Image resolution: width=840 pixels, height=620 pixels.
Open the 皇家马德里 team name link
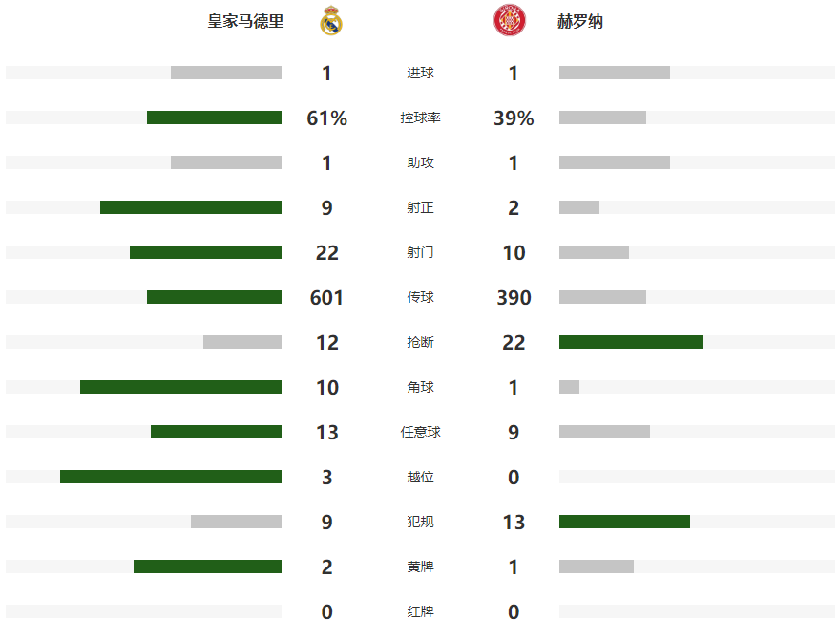click(x=245, y=21)
